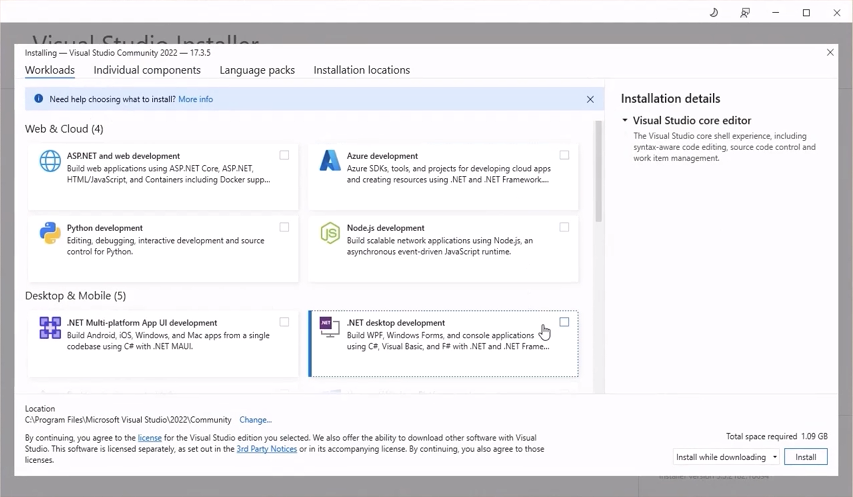Click the .NET desktop development title
This screenshot has width=853, height=497.
click(396, 322)
